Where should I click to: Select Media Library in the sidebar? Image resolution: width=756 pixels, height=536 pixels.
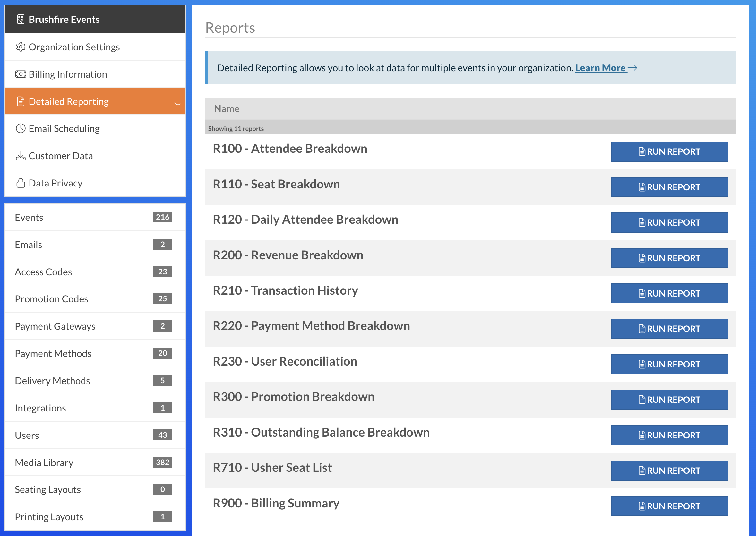pyautogui.click(x=44, y=463)
